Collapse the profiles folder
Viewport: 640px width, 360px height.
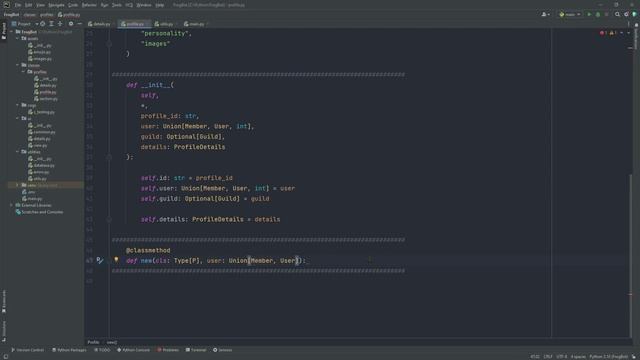pos(23,72)
